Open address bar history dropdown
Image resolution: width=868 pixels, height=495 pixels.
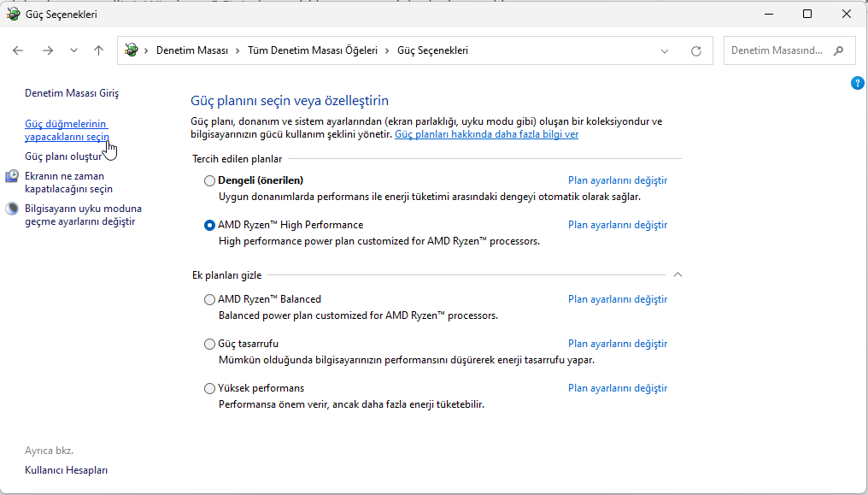click(x=665, y=50)
